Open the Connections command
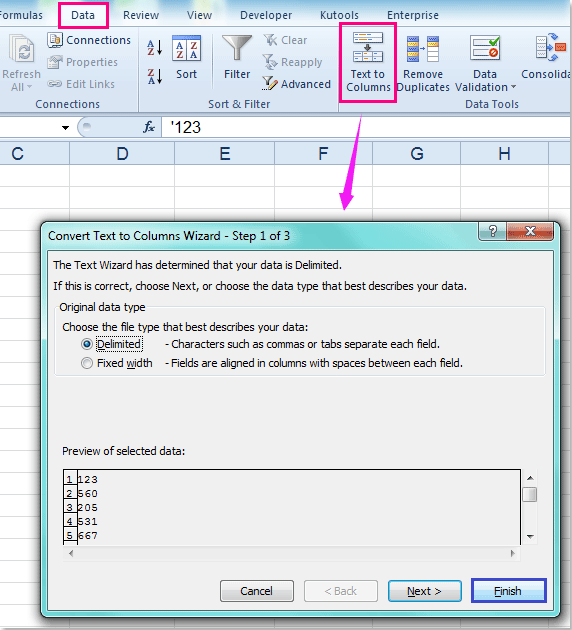This screenshot has height=630, width=572. [89, 40]
